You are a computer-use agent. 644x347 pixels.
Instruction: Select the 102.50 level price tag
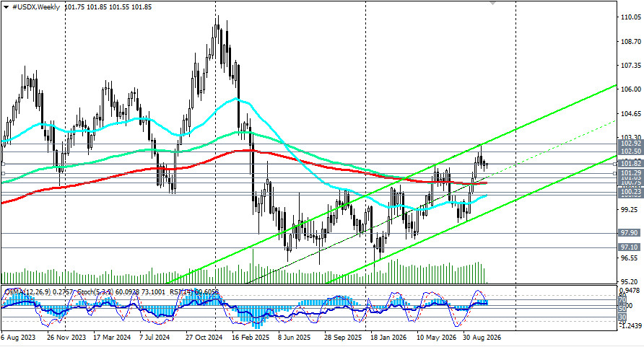tap(630, 151)
